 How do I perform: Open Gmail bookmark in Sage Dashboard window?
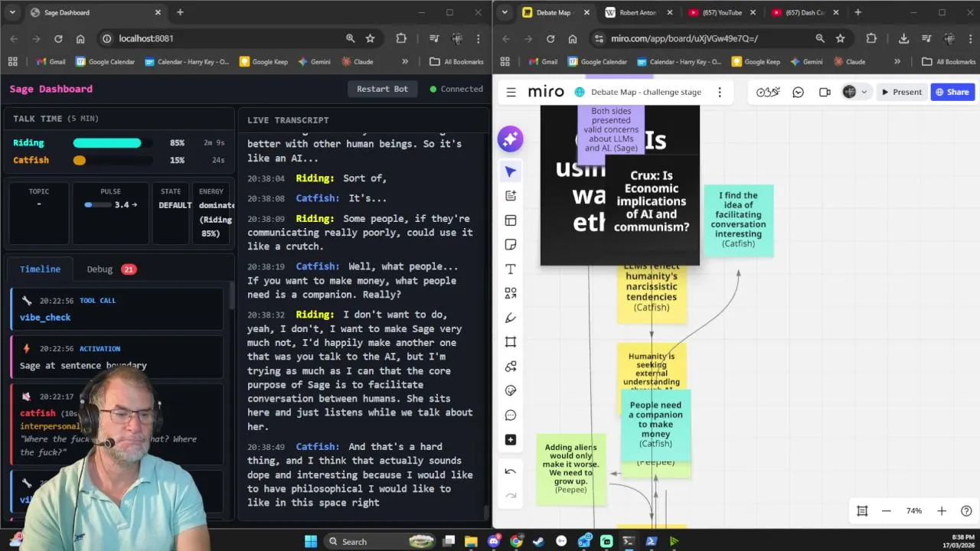point(50,61)
